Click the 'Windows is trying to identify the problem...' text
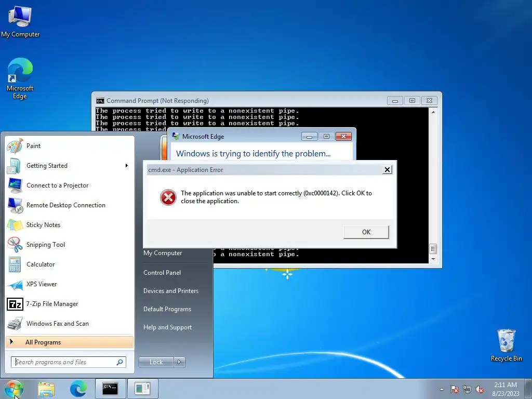This screenshot has height=399, width=532. click(253, 153)
